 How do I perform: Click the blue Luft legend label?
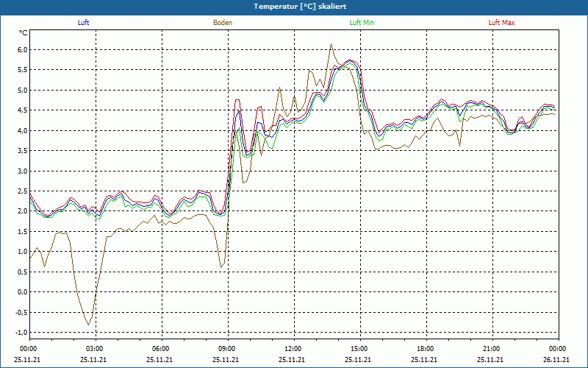pyautogui.click(x=83, y=23)
